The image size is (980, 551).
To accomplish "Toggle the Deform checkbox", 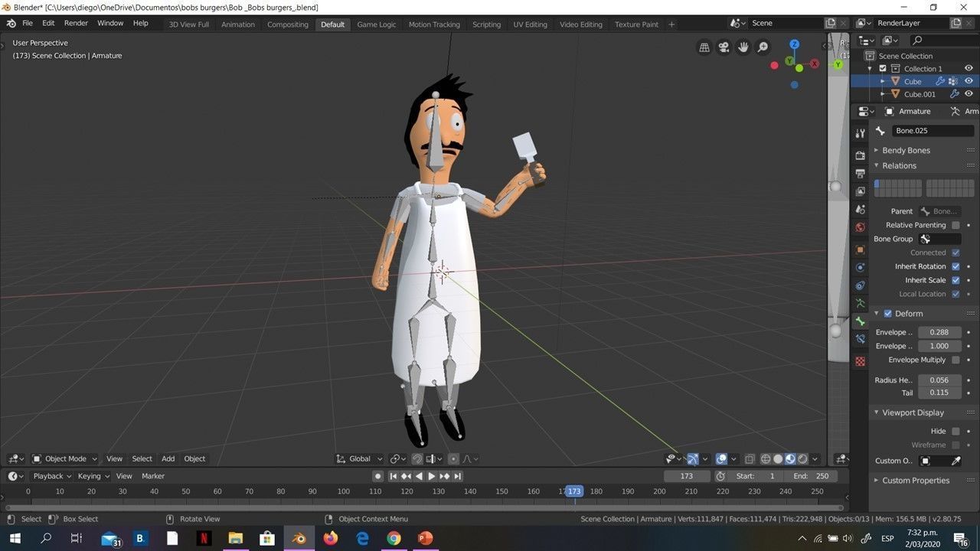I will pos(888,314).
